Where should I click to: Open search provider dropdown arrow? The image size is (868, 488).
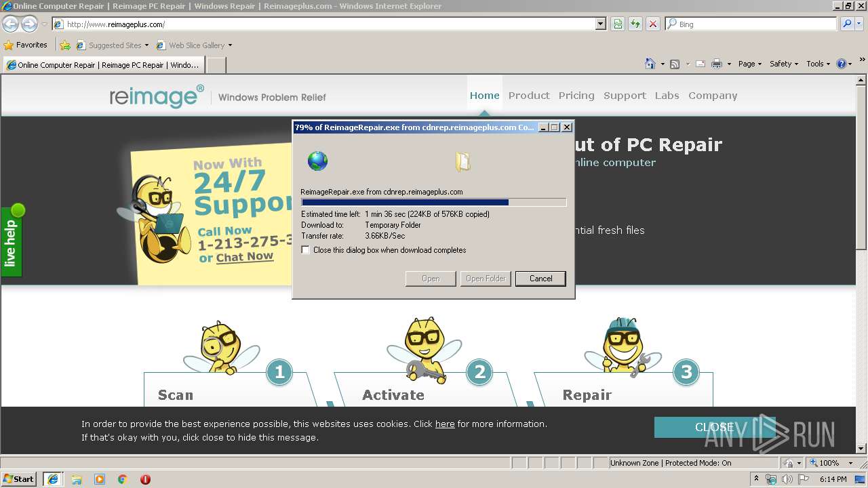tap(860, 24)
